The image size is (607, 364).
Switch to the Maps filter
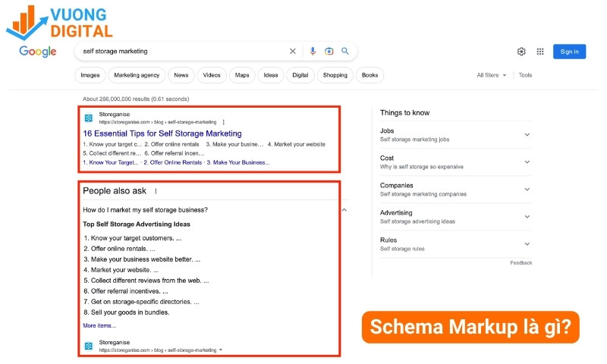click(x=242, y=75)
